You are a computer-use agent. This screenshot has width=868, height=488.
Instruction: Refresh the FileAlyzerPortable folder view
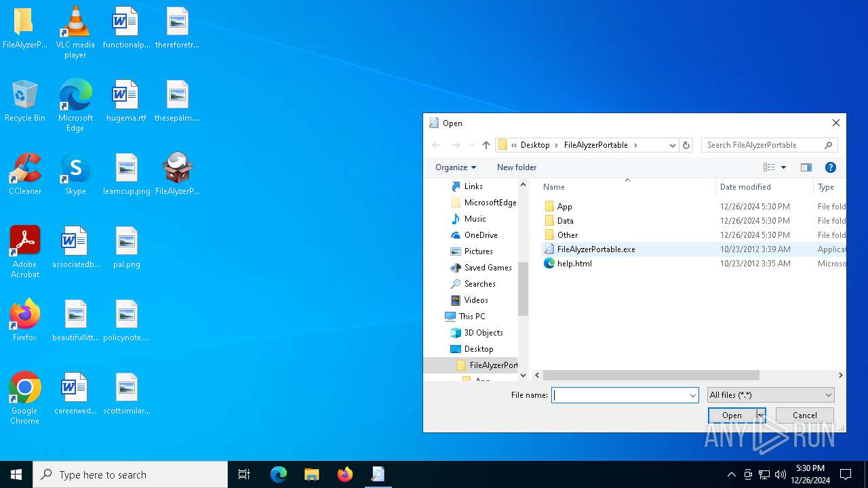tap(686, 145)
